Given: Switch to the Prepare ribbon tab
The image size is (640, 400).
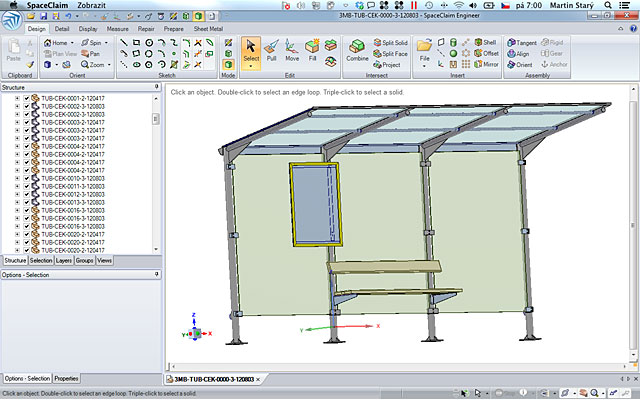Looking at the screenshot, I should 173,29.
